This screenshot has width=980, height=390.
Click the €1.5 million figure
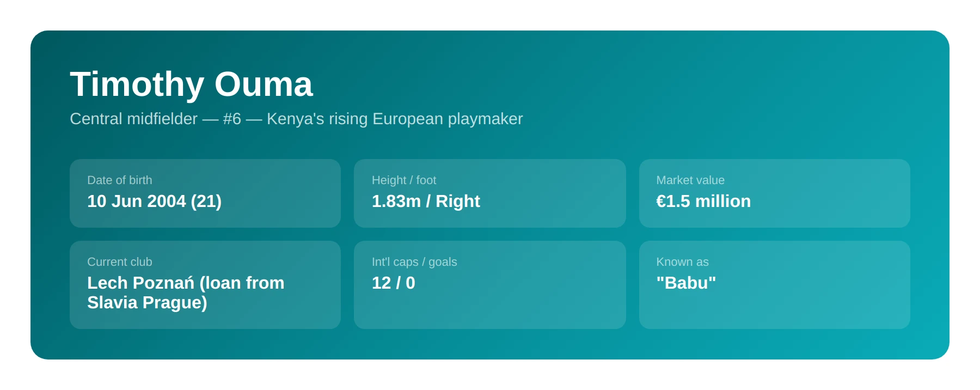(703, 201)
